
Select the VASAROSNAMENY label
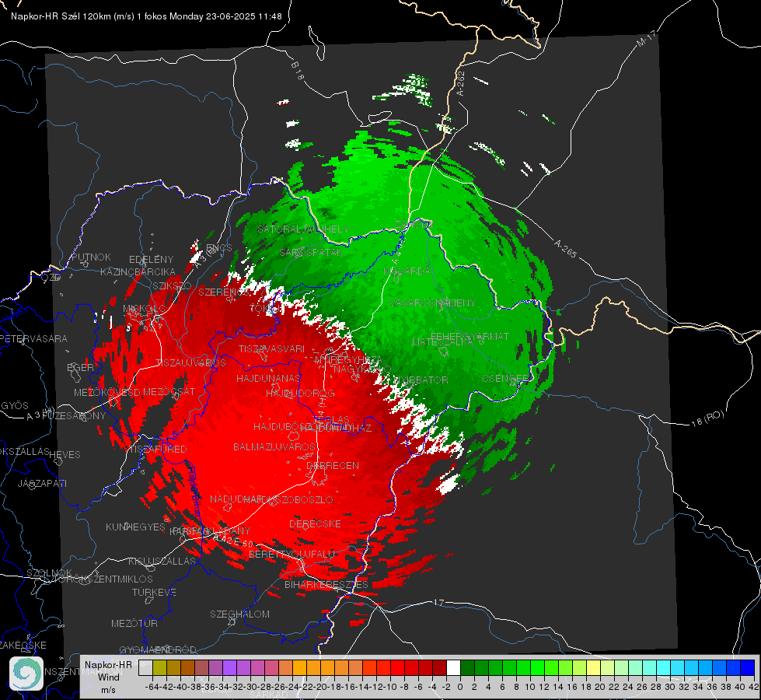(433, 303)
